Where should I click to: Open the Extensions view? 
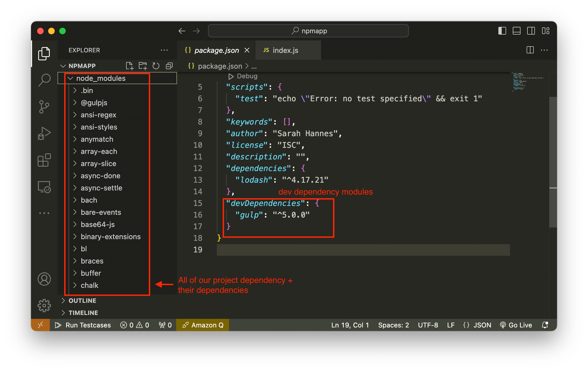click(44, 160)
